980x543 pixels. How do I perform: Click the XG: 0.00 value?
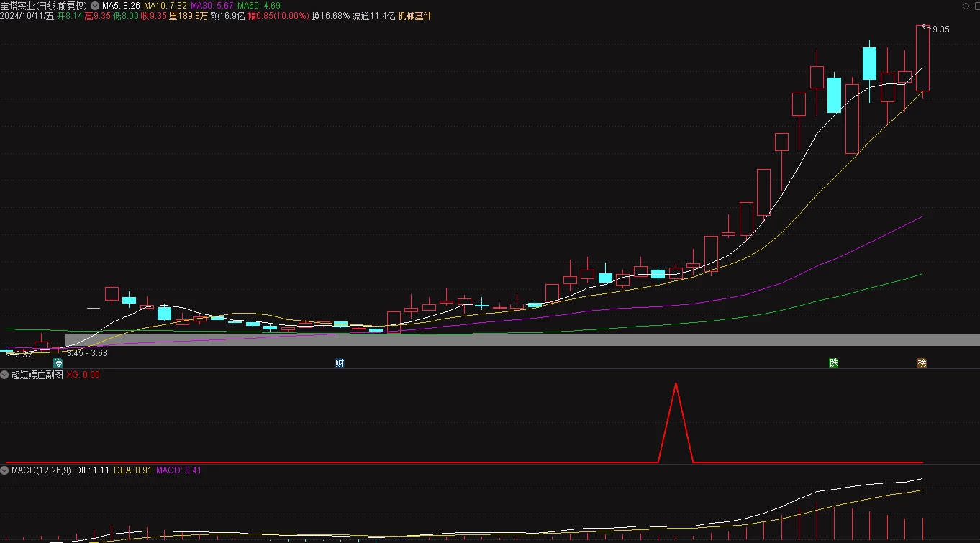tap(83, 375)
